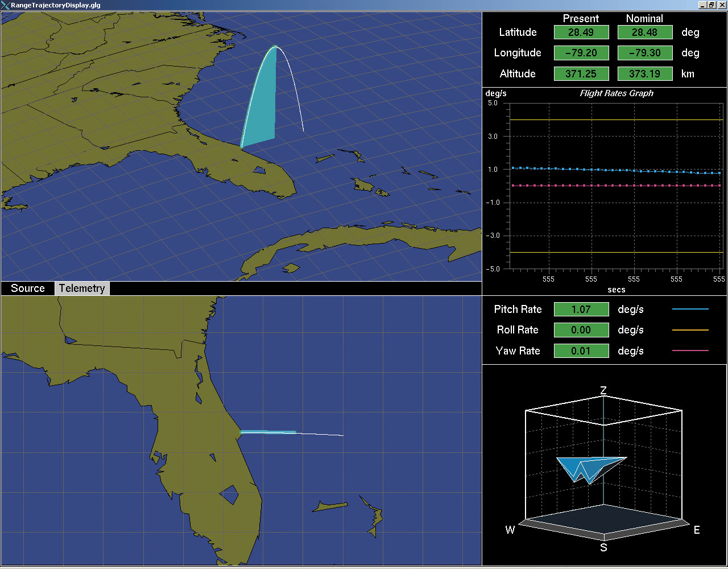Click the cyan ground track on lower map
This screenshot has width=728, height=569.
(x=268, y=432)
